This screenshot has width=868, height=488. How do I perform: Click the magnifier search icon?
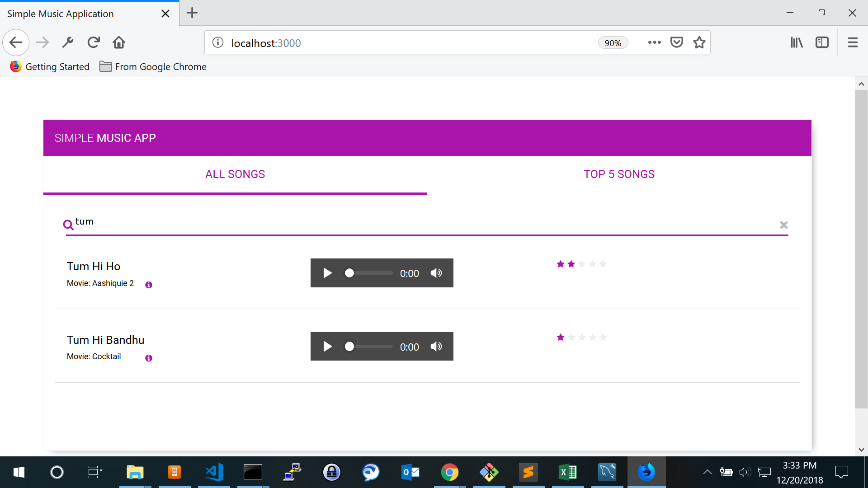pyautogui.click(x=68, y=225)
